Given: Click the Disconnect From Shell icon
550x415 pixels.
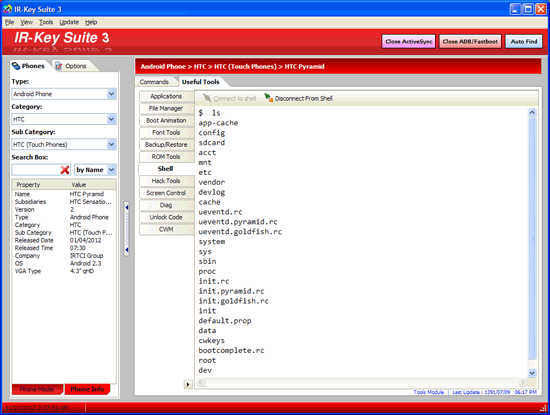Looking at the screenshot, I should click(268, 98).
